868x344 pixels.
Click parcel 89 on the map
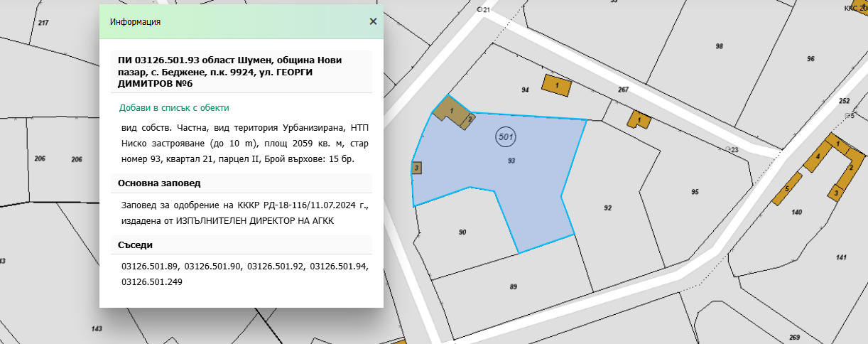[513, 286]
